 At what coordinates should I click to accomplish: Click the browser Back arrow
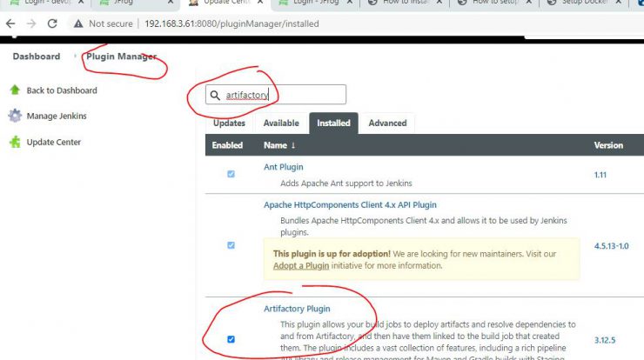click(x=10, y=23)
